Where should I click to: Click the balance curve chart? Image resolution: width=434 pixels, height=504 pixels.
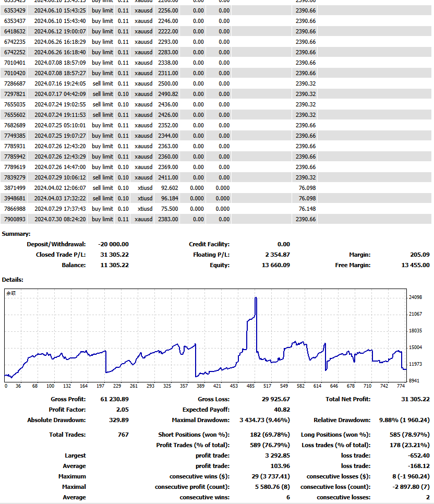point(206,335)
